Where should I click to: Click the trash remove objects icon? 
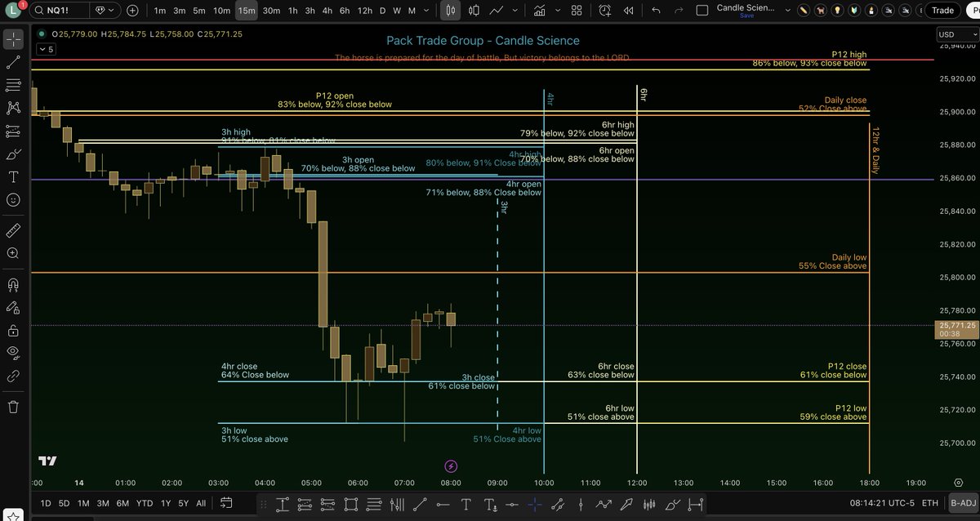click(13, 407)
